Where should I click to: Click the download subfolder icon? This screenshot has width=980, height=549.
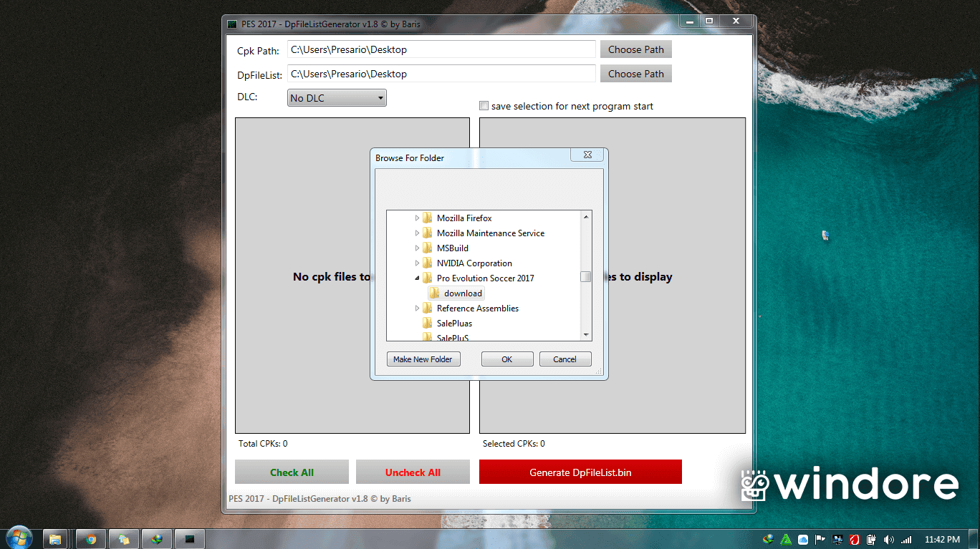tap(435, 293)
